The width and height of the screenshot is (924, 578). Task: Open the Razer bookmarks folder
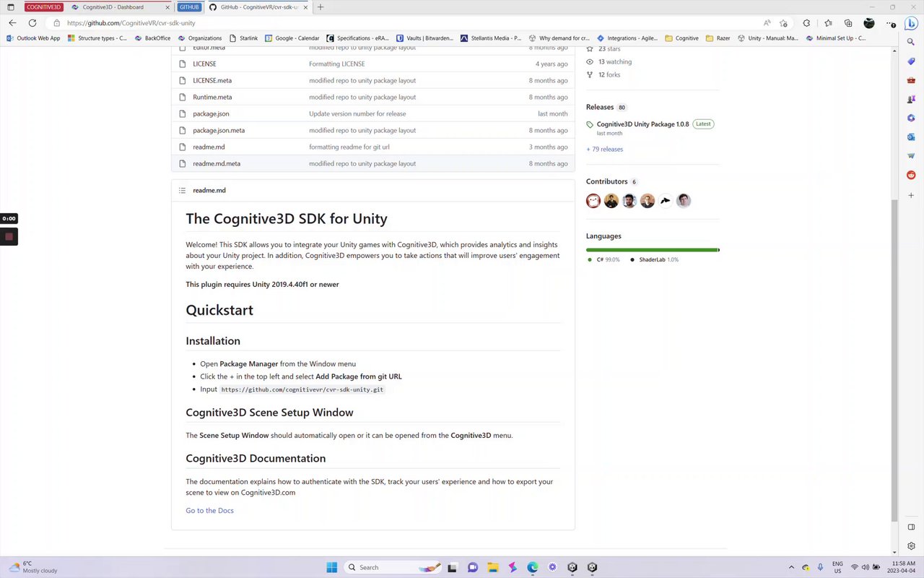tap(718, 38)
